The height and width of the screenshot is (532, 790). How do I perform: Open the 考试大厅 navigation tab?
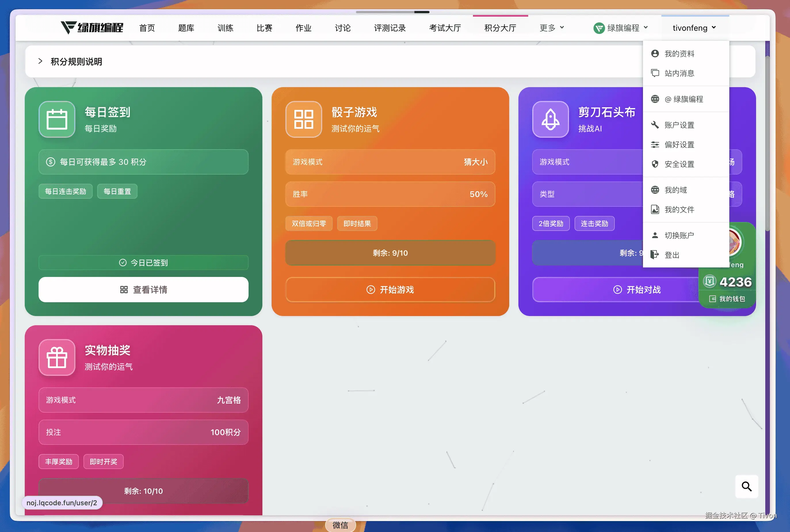point(444,28)
